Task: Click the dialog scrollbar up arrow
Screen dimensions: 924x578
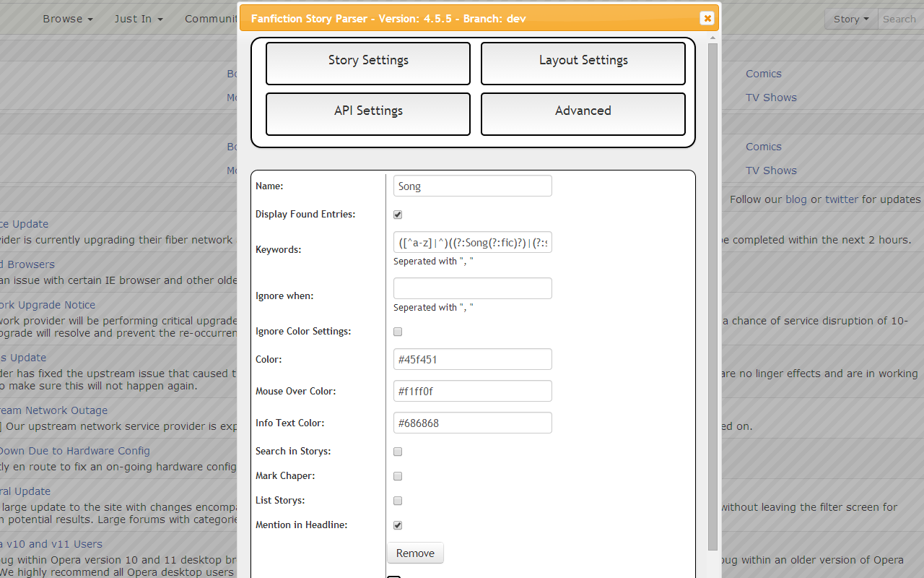Action: 712,38
